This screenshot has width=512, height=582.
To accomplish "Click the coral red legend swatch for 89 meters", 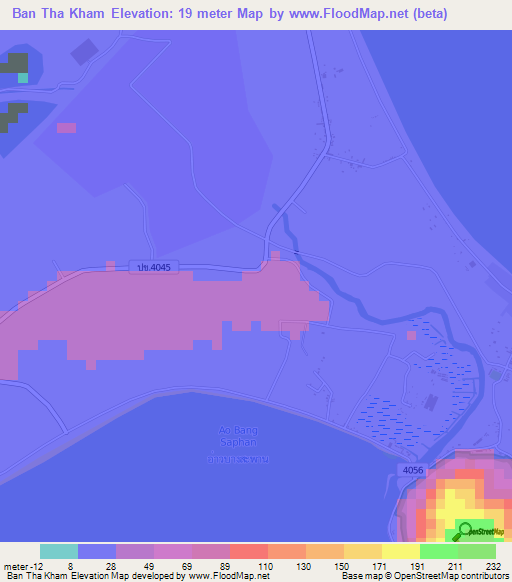I will 249,552.
